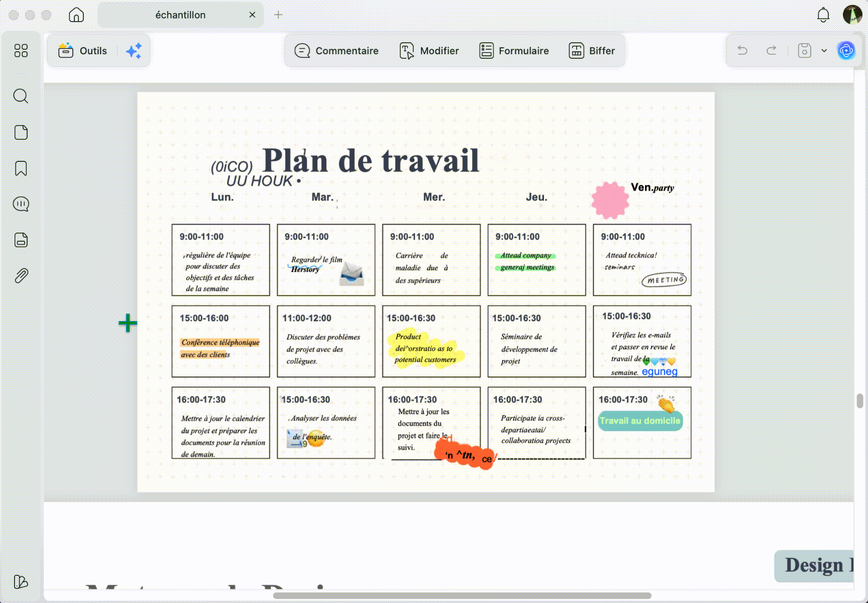Add a new tab with plus
This screenshot has width=868, height=603.
pyautogui.click(x=278, y=15)
